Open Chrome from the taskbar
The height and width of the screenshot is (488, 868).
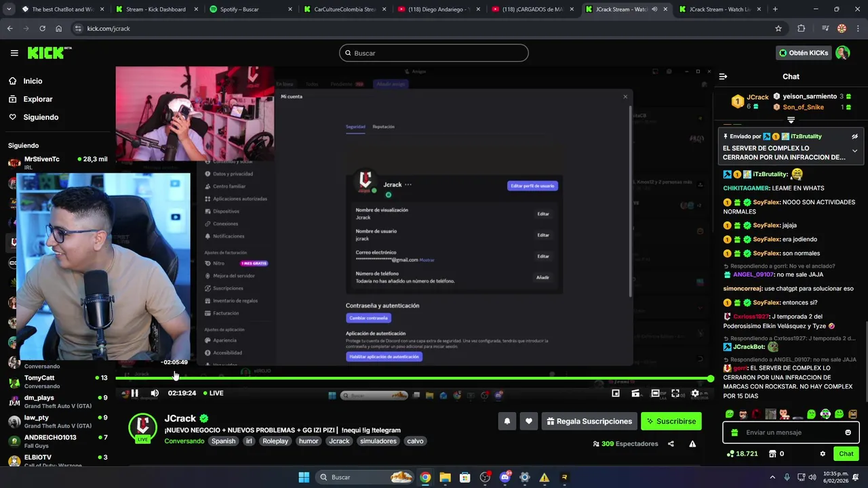425,477
